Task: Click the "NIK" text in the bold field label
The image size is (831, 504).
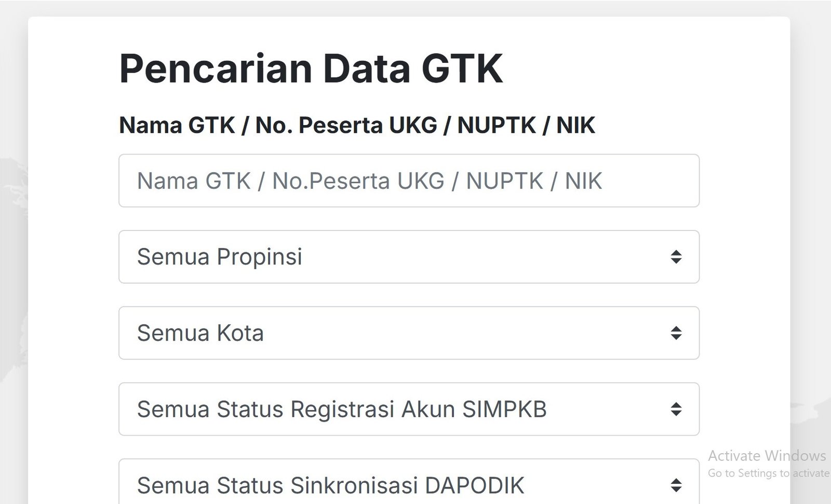Action: pyautogui.click(x=575, y=125)
